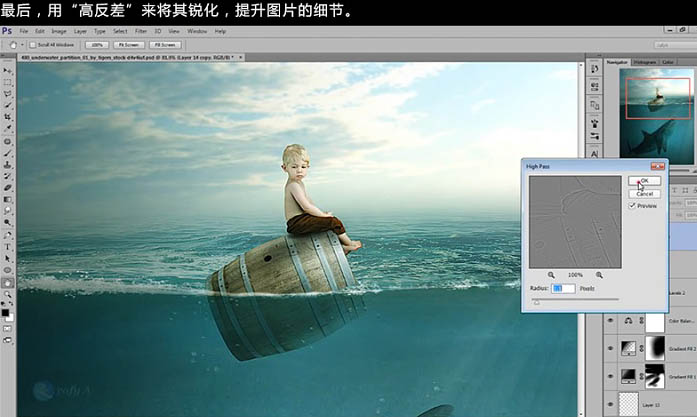Switch to the Color panel tab
The image size is (697, 417).
(x=668, y=62)
